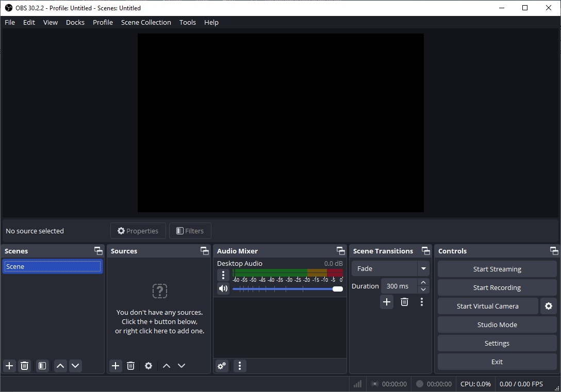Move scene up with the up arrow icon
This screenshot has height=392, width=561.
click(x=60, y=366)
